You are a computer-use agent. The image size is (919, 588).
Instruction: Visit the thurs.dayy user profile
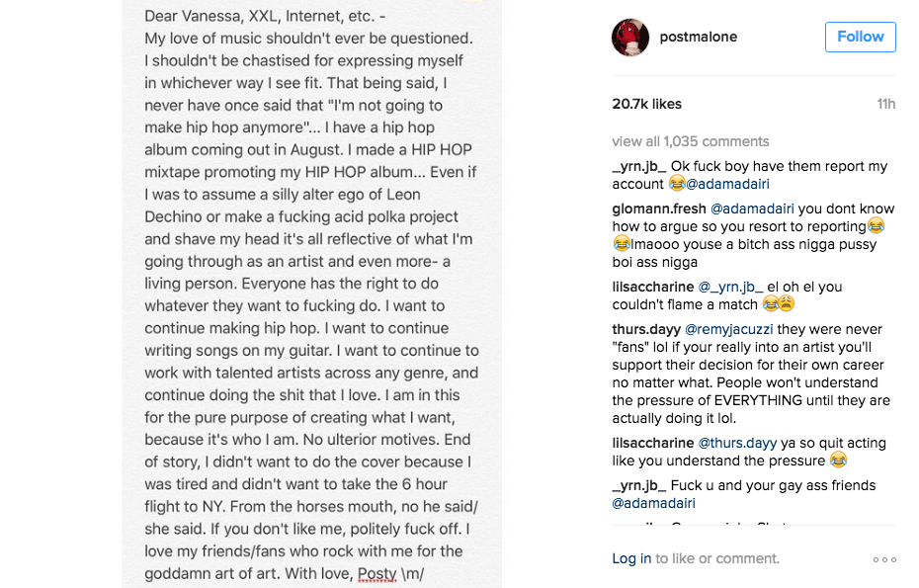click(x=645, y=329)
